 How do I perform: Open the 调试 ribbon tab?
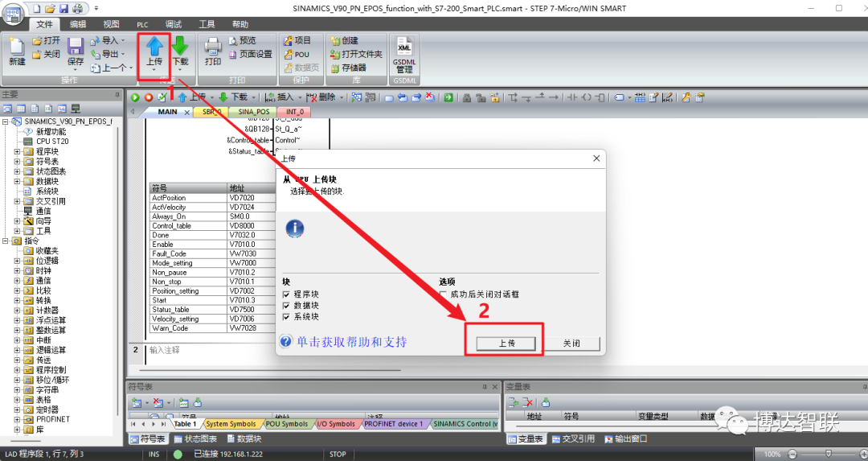[x=174, y=24]
